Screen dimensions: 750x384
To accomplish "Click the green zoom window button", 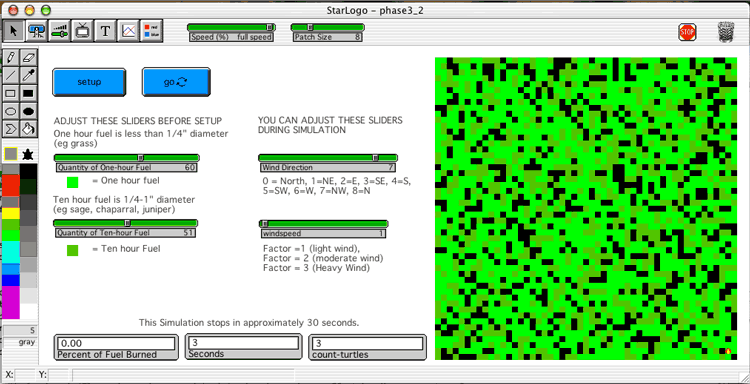I will pos(46,10).
